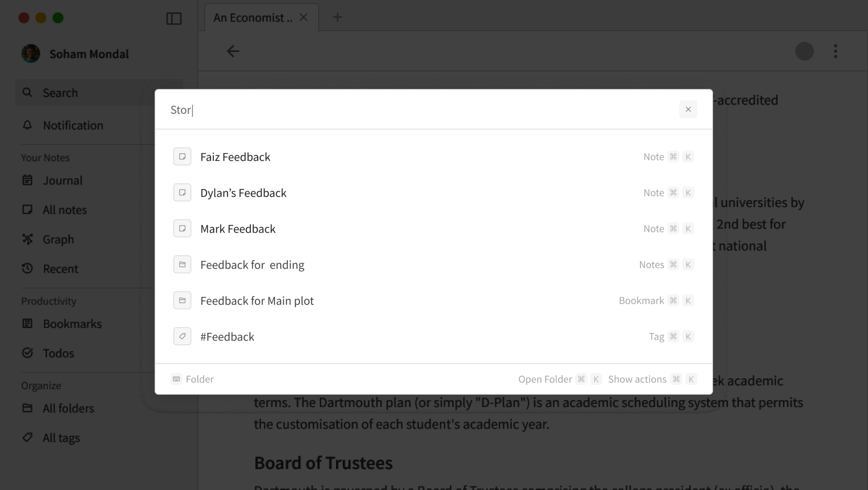Open the three-dot more options menu

[835, 51]
